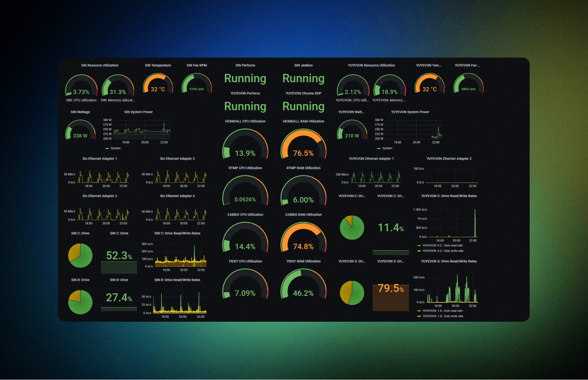Toggle YUYEVON: 0 C:: Disk write rate legend
The image size is (588, 380).
[440, 251]
